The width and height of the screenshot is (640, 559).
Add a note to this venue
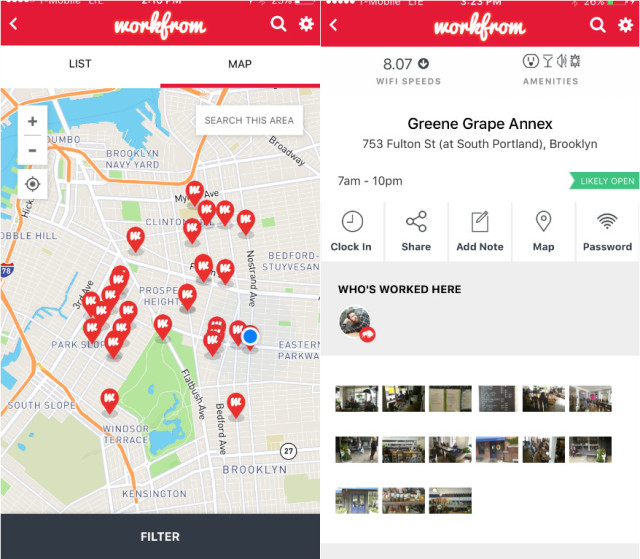pyautogui.click(x=480, y=231)
